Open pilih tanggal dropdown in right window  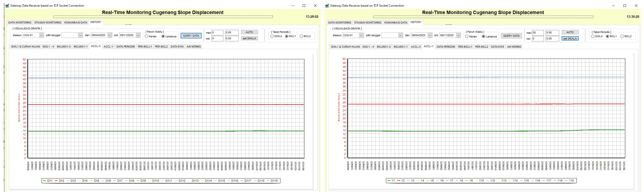400,35
